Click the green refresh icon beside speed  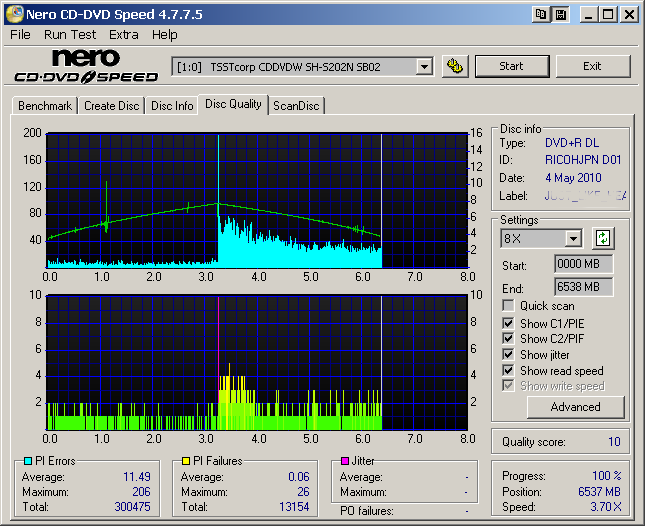[x=602, y=238]
